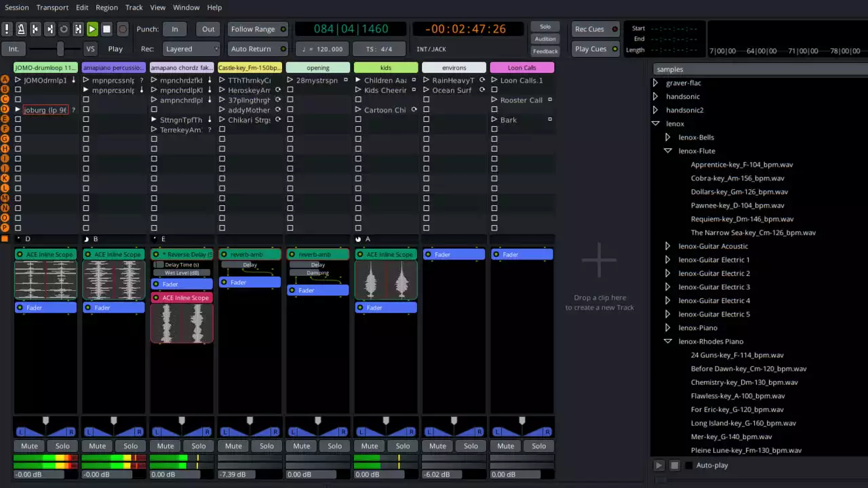The image size is (868, 488).
Task: Click the VS varispeed button
Action: (x=90, y=49)
